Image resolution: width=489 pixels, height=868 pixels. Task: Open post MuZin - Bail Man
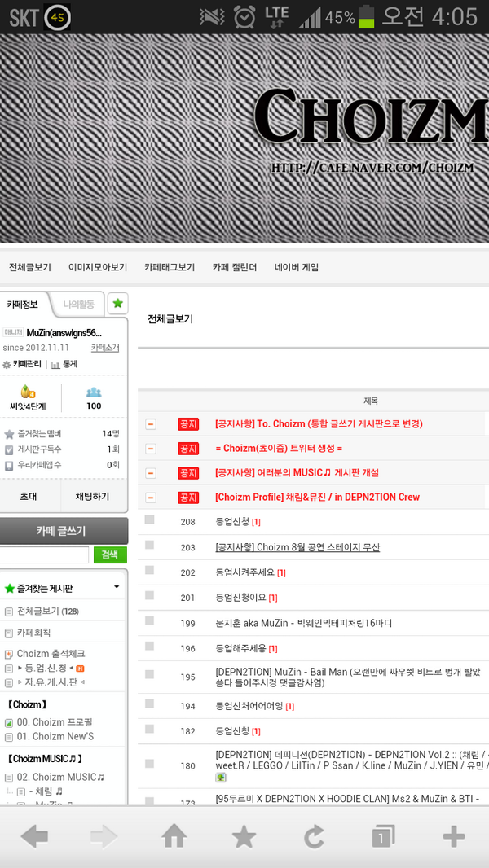click(348, 677)
